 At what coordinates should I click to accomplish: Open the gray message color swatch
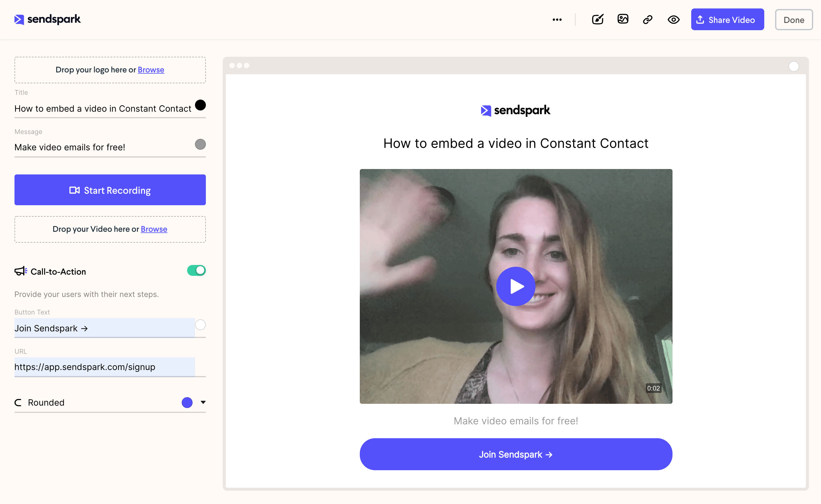tap(200, 144)
